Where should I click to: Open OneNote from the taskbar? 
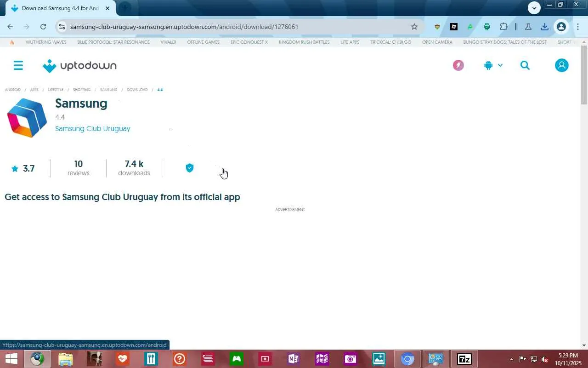[294, 359]
